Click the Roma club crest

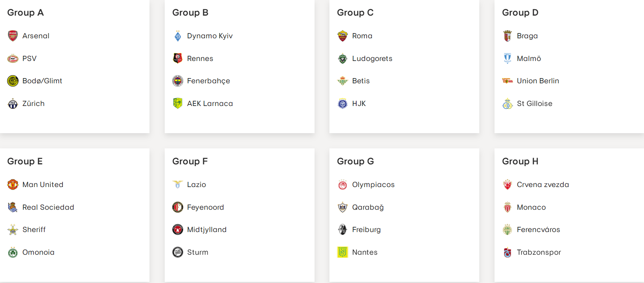pyautogui.click(x=342, y=36)
